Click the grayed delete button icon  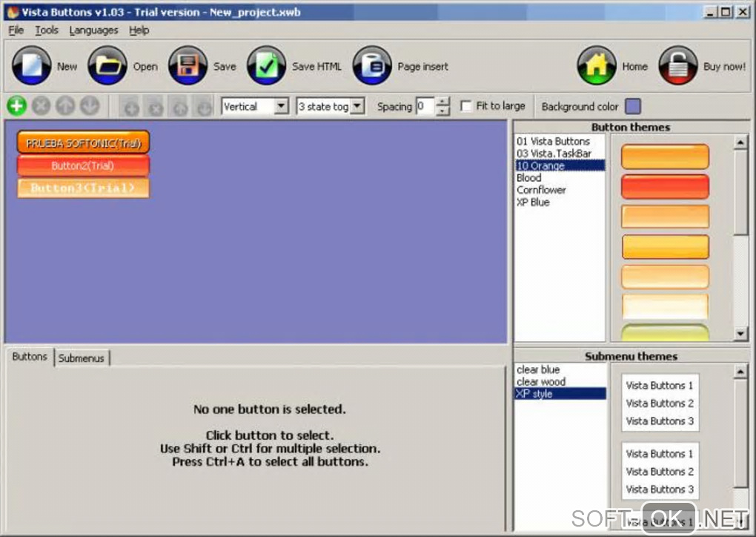(x=42, y=106)
